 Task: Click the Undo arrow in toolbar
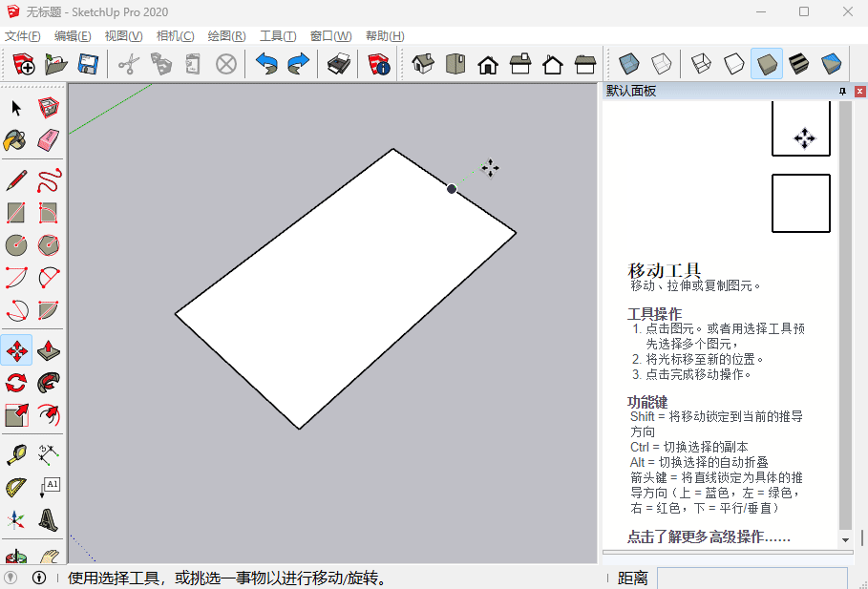coord(266,64)
